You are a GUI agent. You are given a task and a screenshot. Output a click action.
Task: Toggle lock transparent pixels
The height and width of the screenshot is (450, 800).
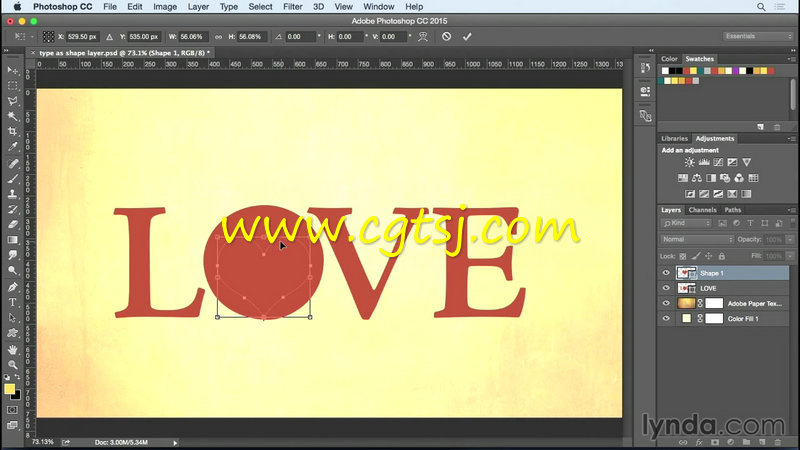(x=683, y=256)
